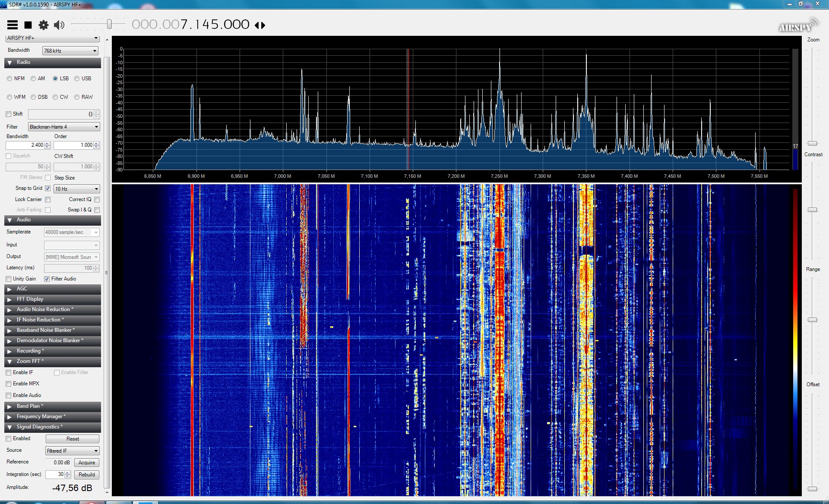This screenshot has height=504, width=829.
Task: Toggle the Snap to Grid checkbox
Action: 48,189
